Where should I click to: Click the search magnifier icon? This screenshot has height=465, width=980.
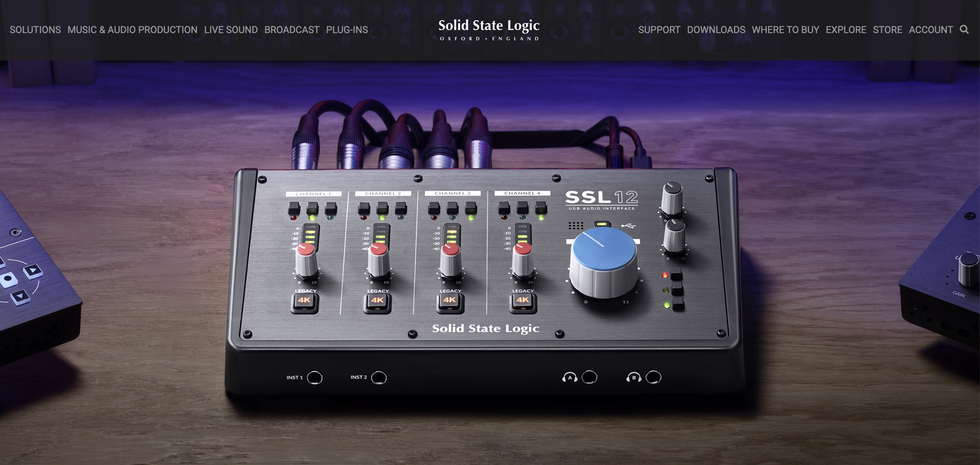(x=964, y=29)
